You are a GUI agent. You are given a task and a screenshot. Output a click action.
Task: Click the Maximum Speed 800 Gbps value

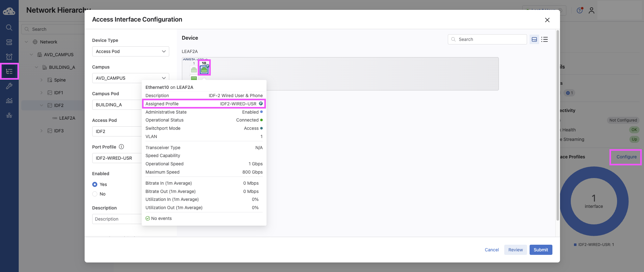click(x=252, y=172)
